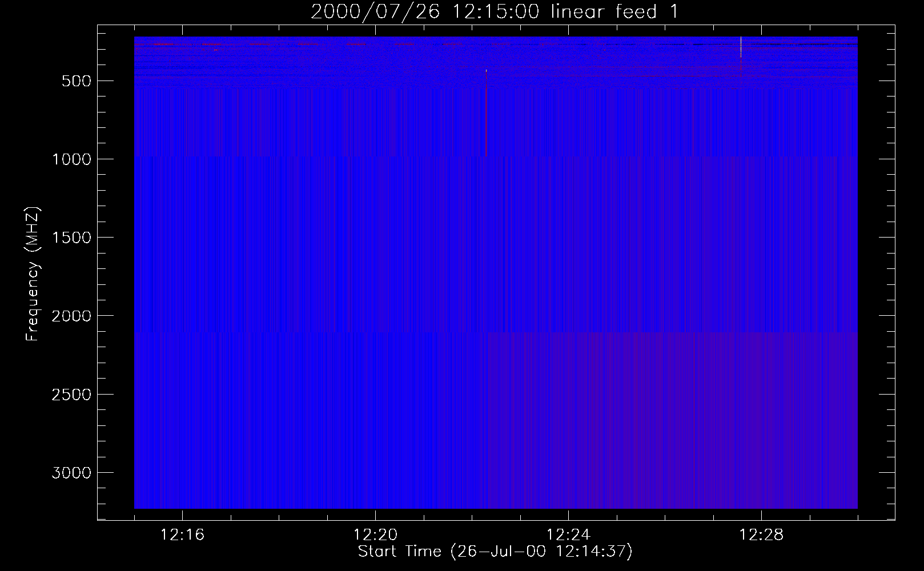Click the 2000 frequency tick label
Image resolution: width=924 pixels, height=571 pixels.
[71, 316]
